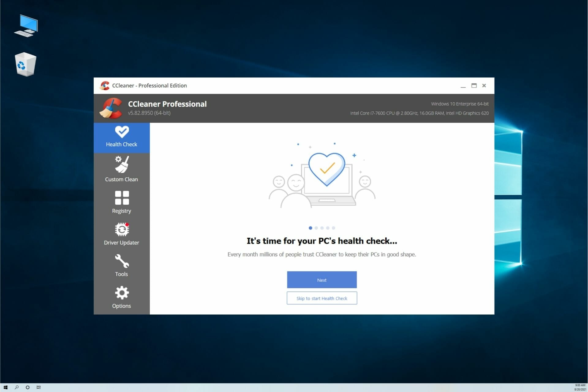Screen dimensions: 588x392
Task: Select the first onboarding page dot
Action: click(310, 228)
